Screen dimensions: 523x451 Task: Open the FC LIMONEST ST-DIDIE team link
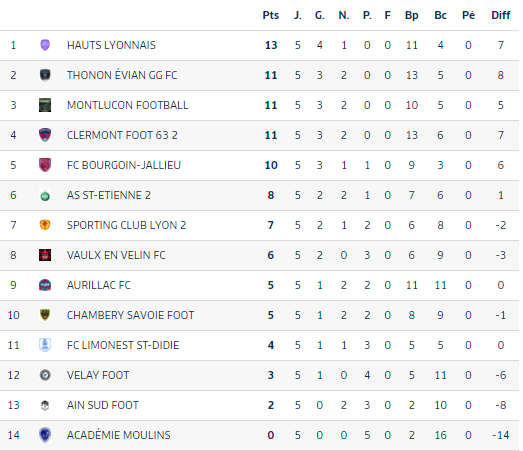coord(123,345)
